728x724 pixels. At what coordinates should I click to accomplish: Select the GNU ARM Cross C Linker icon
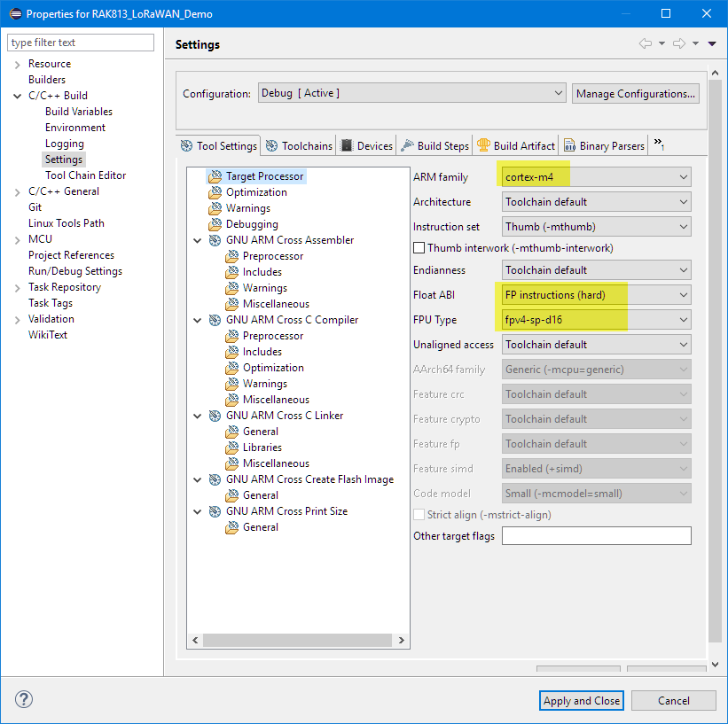tap(215, 416)
